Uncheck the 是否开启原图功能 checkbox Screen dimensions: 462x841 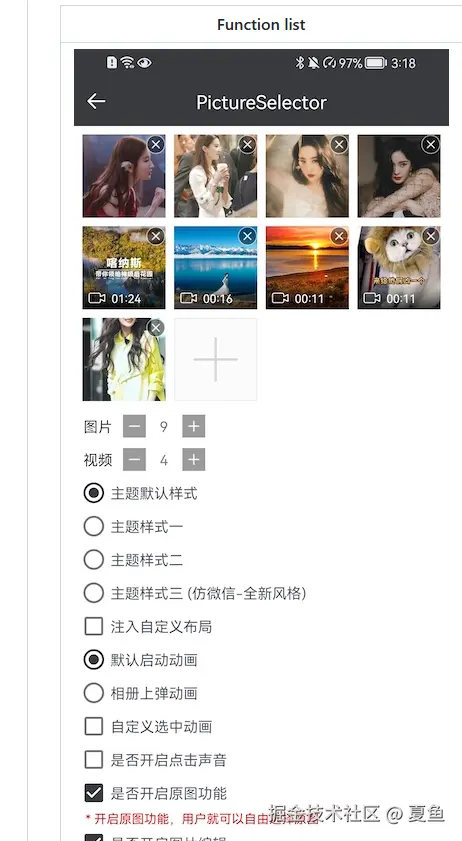click(94, 793)
